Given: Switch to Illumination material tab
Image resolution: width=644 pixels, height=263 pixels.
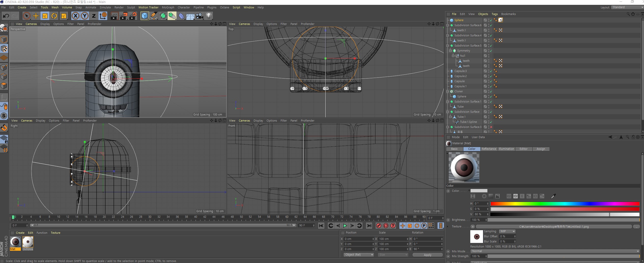Looking at the screenshot, I should click(x=506, y=149).
